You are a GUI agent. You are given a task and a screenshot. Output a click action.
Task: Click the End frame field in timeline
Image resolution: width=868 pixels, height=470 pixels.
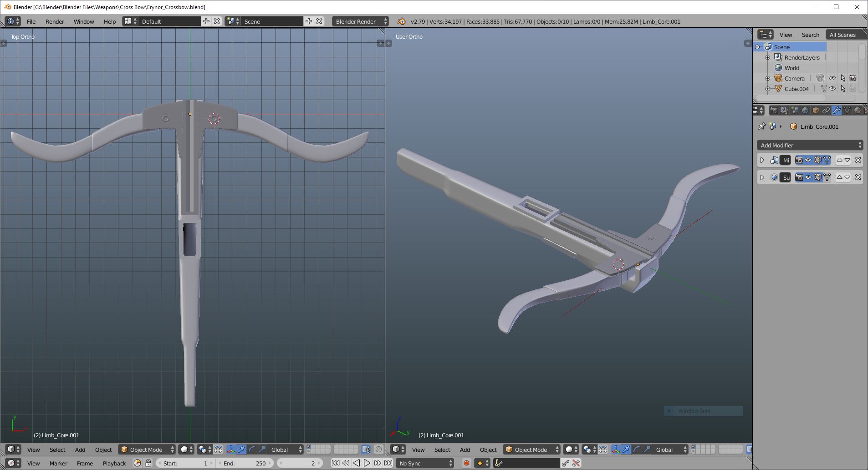click(245, 463)
